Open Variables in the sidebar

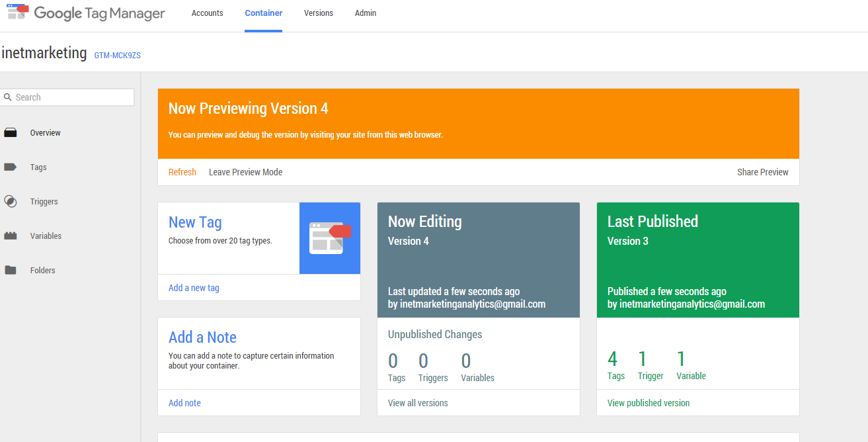46,236
